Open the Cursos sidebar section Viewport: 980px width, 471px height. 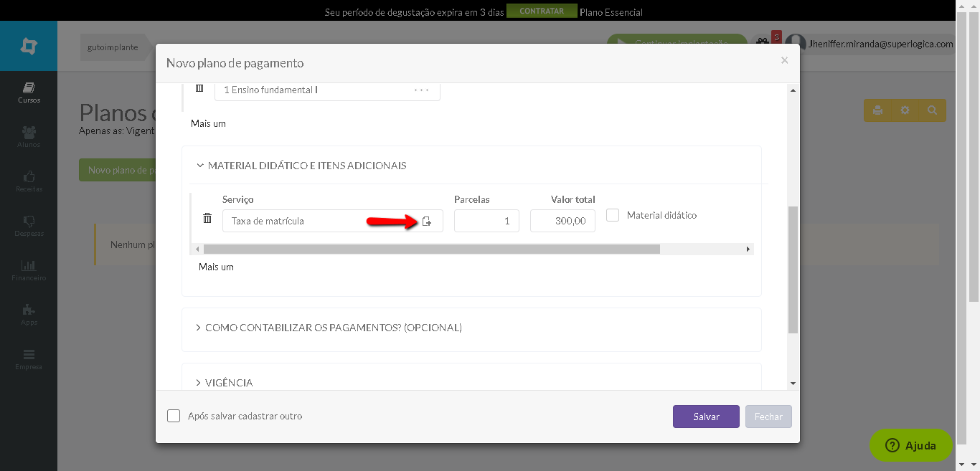coord(29,92)
